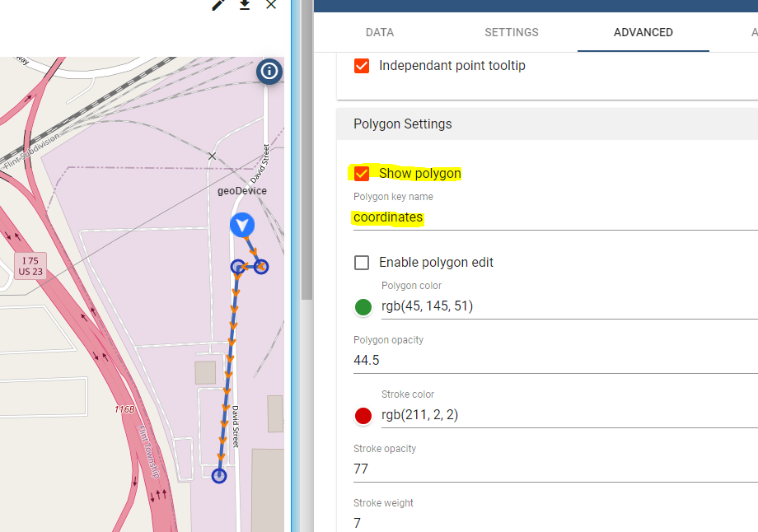This screenshot has height=532, width=758.
Task: Click the I 75 US 23 highway shield
Action: pos(30,266)
